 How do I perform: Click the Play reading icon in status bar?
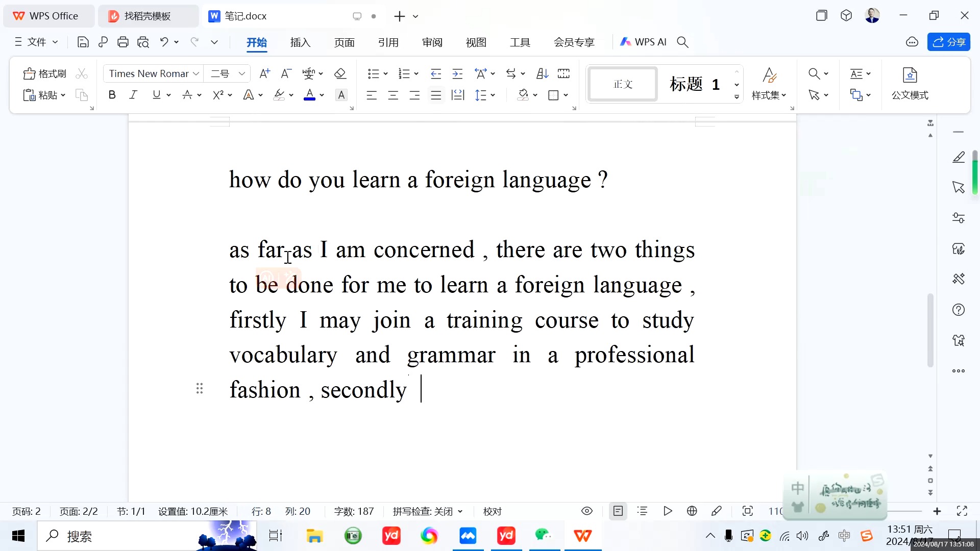click(668, 511)
